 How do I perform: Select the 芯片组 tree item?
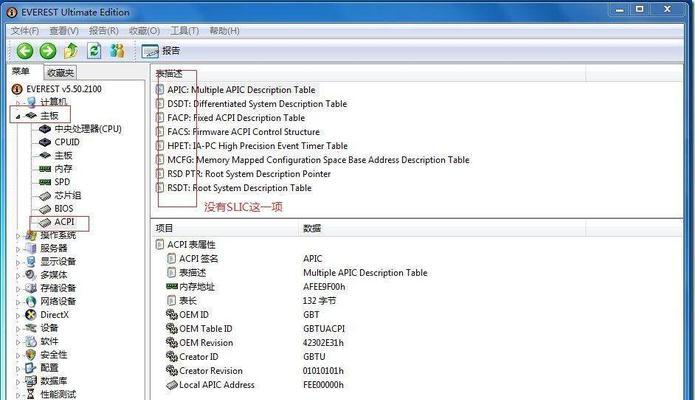tap(68, 196)
